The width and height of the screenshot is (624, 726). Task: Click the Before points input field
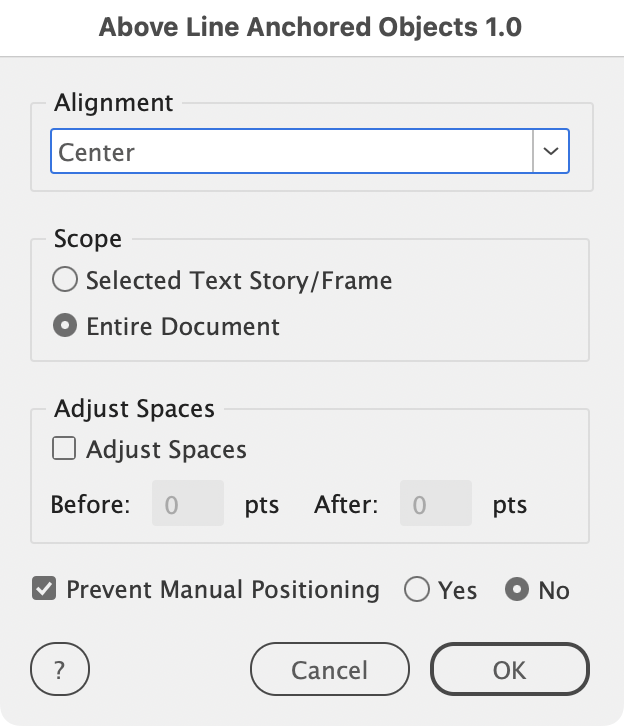tap(187, 504)
